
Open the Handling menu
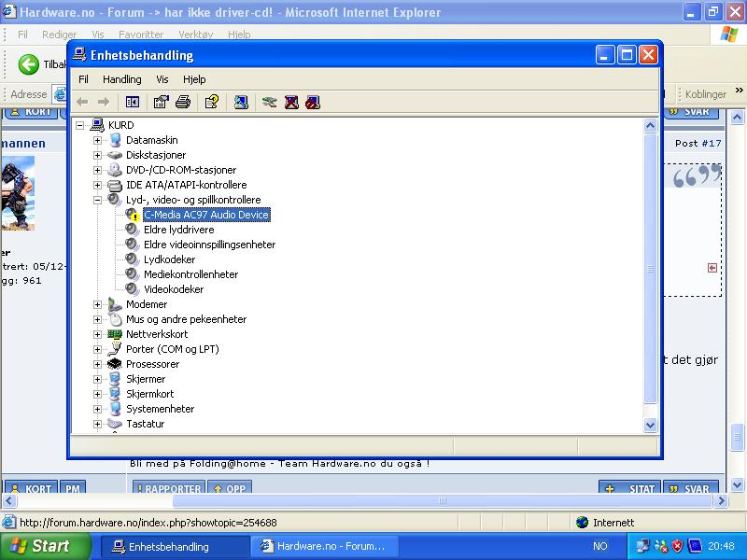tap(122, 79)
